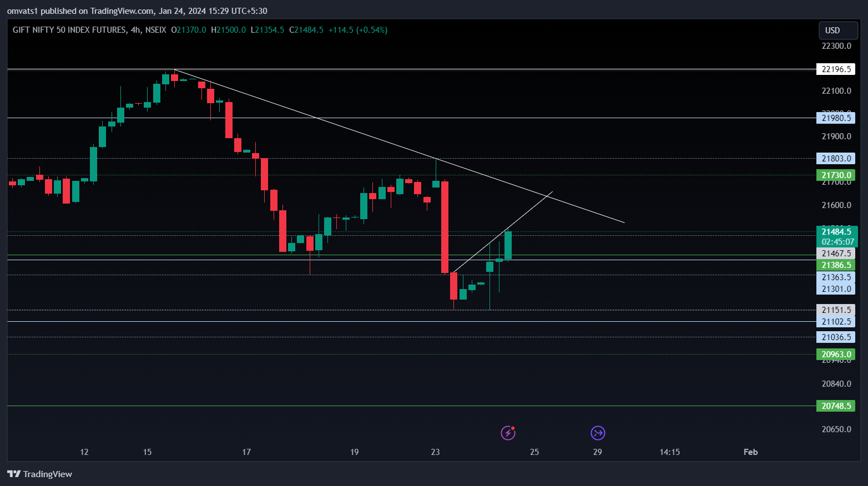Click the latest green candle
This screenshot has height=486, width=868.
tap(508, 245)
